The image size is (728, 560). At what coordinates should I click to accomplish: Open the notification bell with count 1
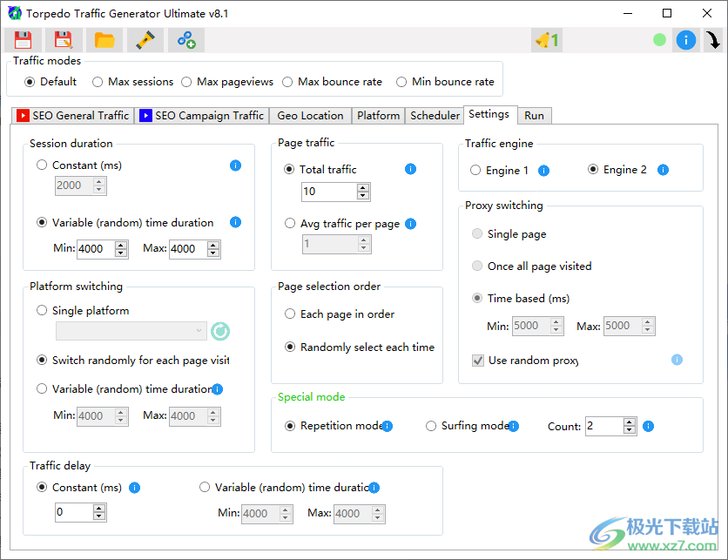[547, 40]
